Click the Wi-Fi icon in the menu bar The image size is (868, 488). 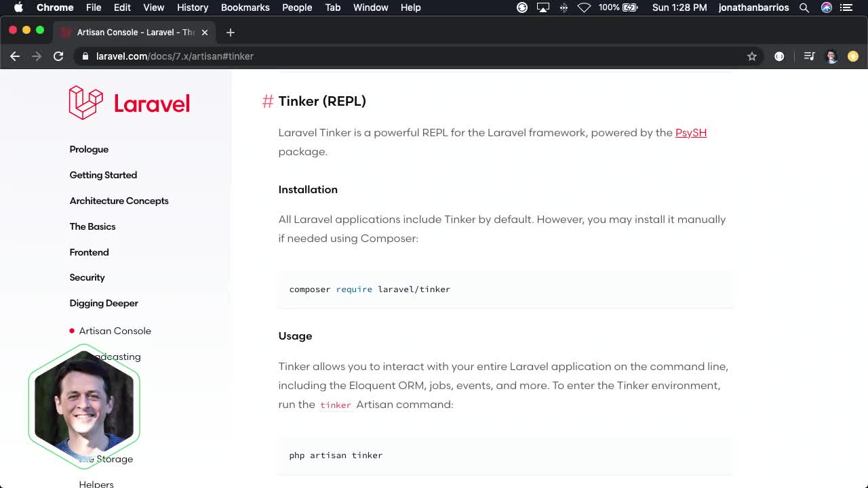coord(584,7)
